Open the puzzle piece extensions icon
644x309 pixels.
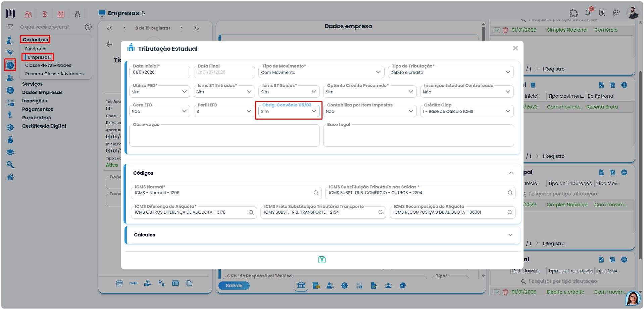coord(574,13)
